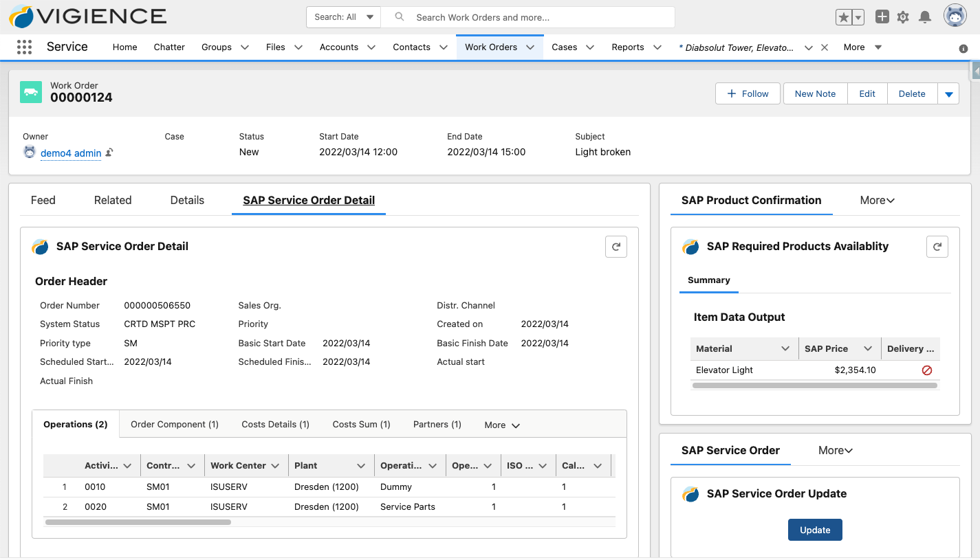
Task: Open the Work Center column menu
Action: [275, 466]
